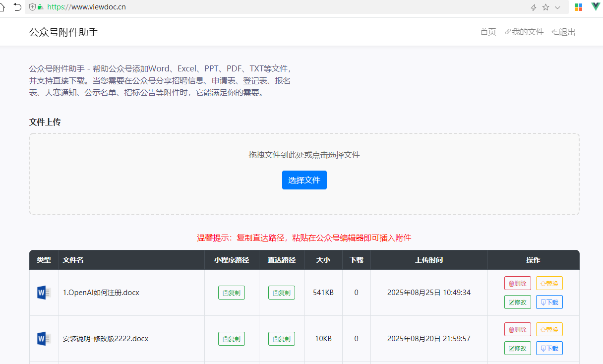Screen dimensions: 603x364
Task: Click 替换 for 安装说明-修改版2222.docx
Action: click(x=549, y=329)
